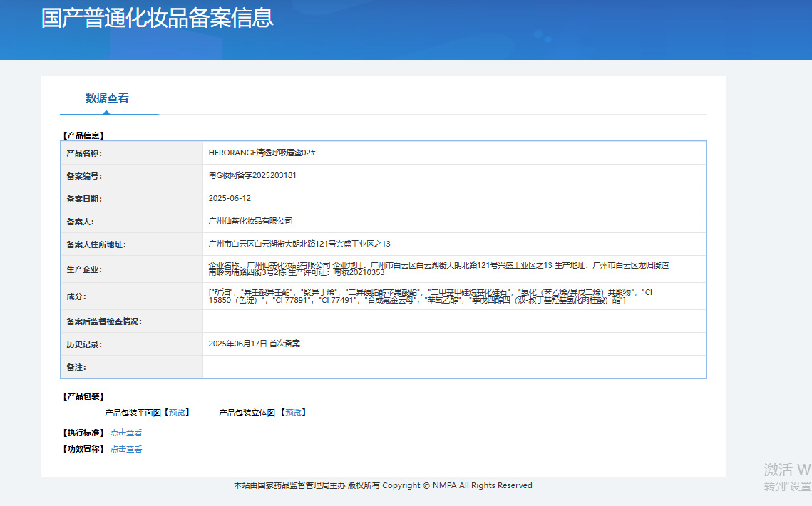The height and width of the screenshot is (506, 812).
Task: Click 历史记录 value 2025年06月17日 首次备案
Action: click(255, 344)
